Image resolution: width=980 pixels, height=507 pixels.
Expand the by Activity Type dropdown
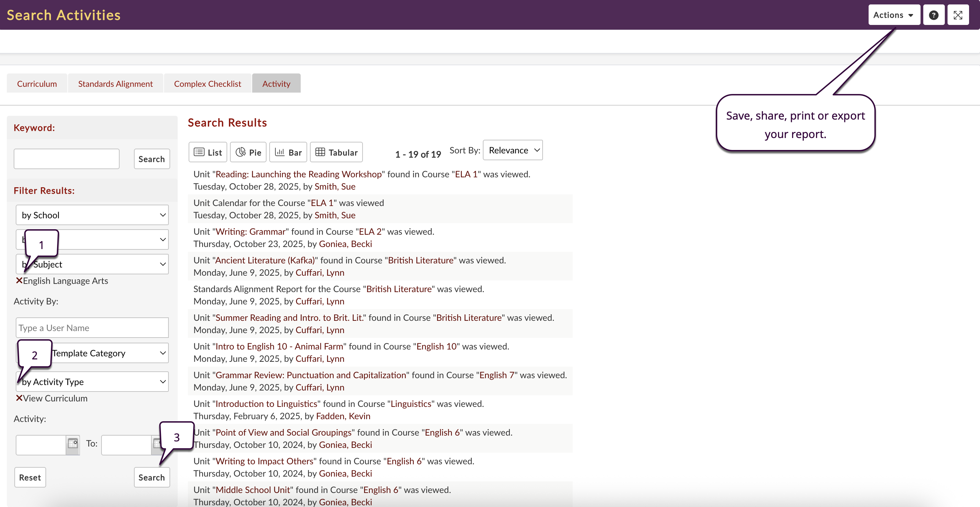[x=92, y=382]
